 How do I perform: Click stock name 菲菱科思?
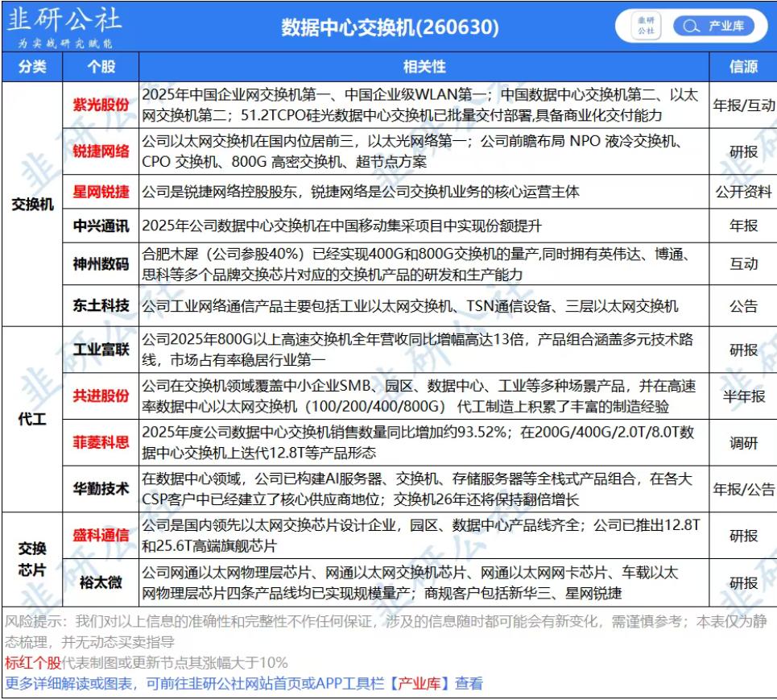click(101, 442)
